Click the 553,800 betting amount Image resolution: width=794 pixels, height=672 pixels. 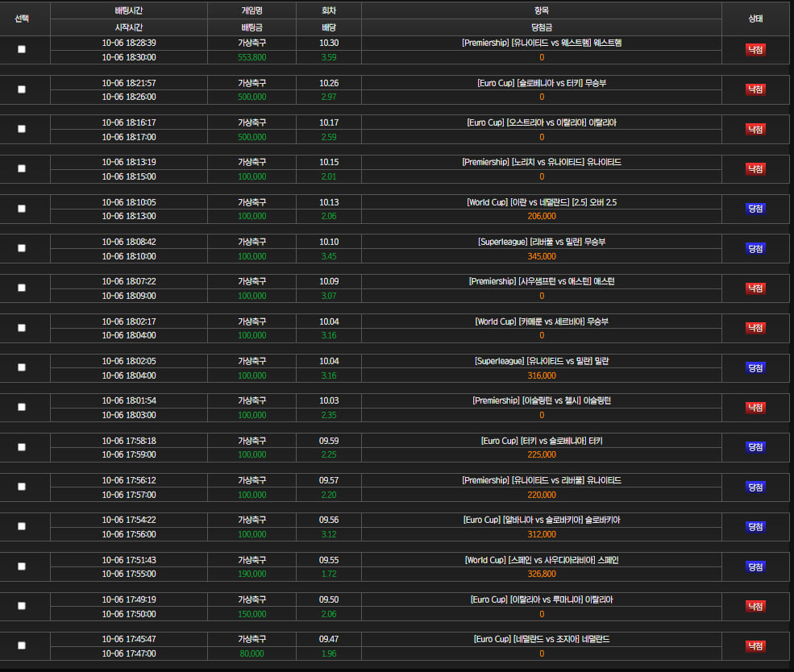[x=252, y=57]
